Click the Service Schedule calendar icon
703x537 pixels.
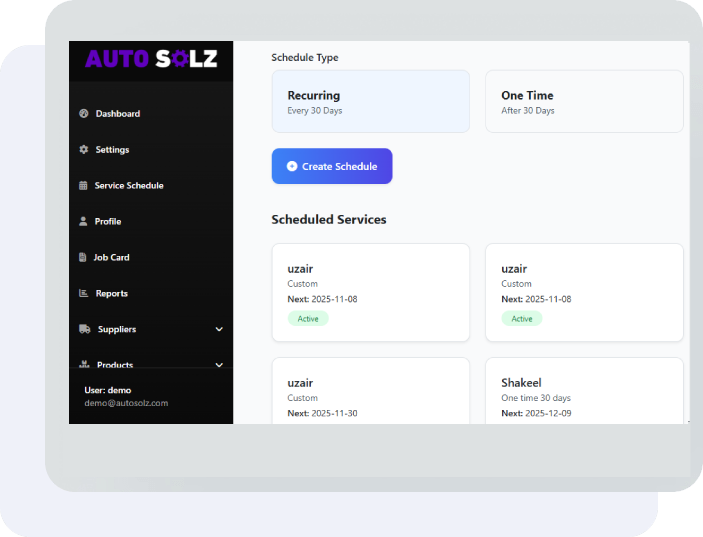coord(84,186)
